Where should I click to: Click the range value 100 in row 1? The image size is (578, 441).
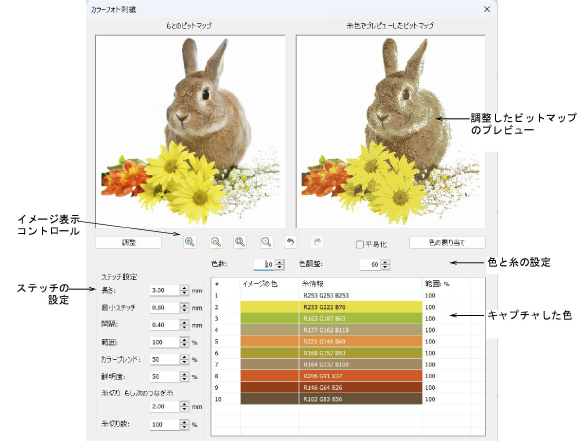(x=430, y=296)
